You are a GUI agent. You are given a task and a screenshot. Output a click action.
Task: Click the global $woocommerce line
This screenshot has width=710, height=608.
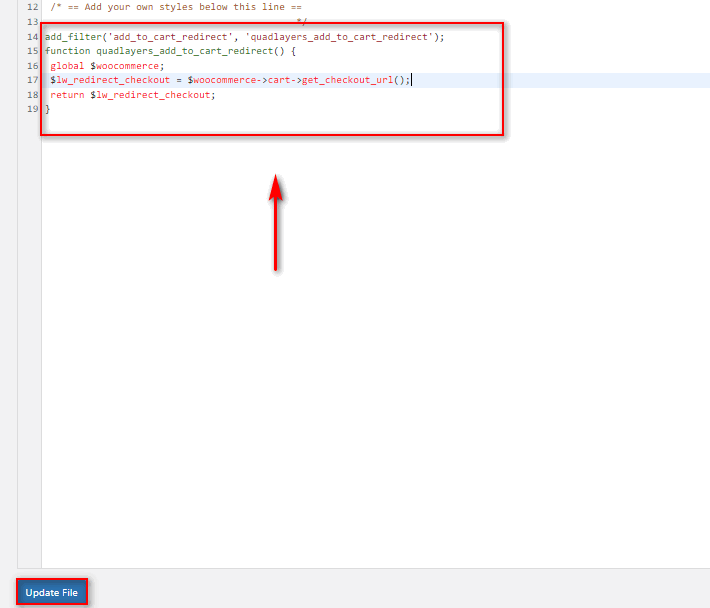[107, 66]
